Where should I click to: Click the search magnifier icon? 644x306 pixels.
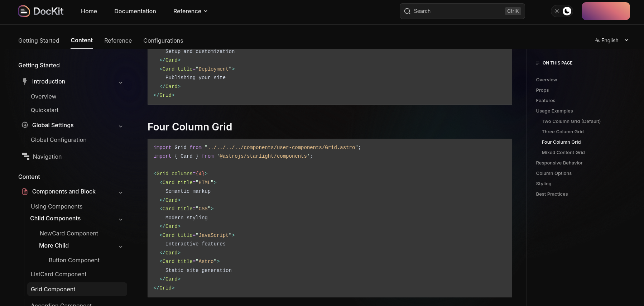tap(407, 11)
